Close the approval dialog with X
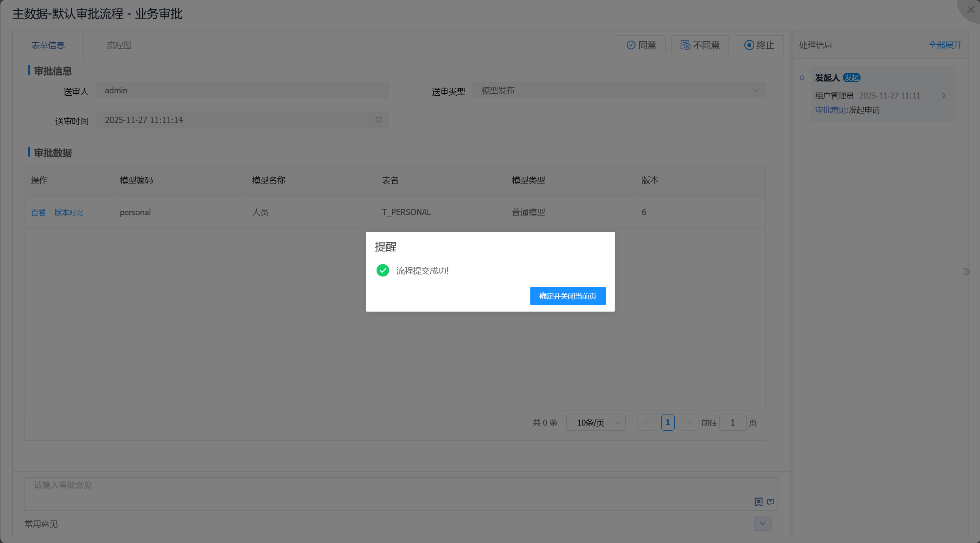980x543 pixels. coord(971,9)
